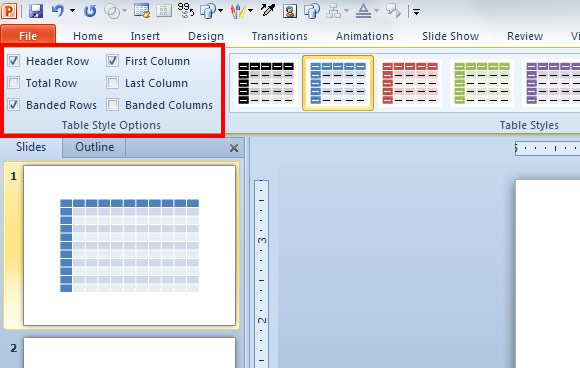Viewport: 580px width, 368px height.
Task: Click the arrange shapes icon with dropdown
Action: (208, 11)
